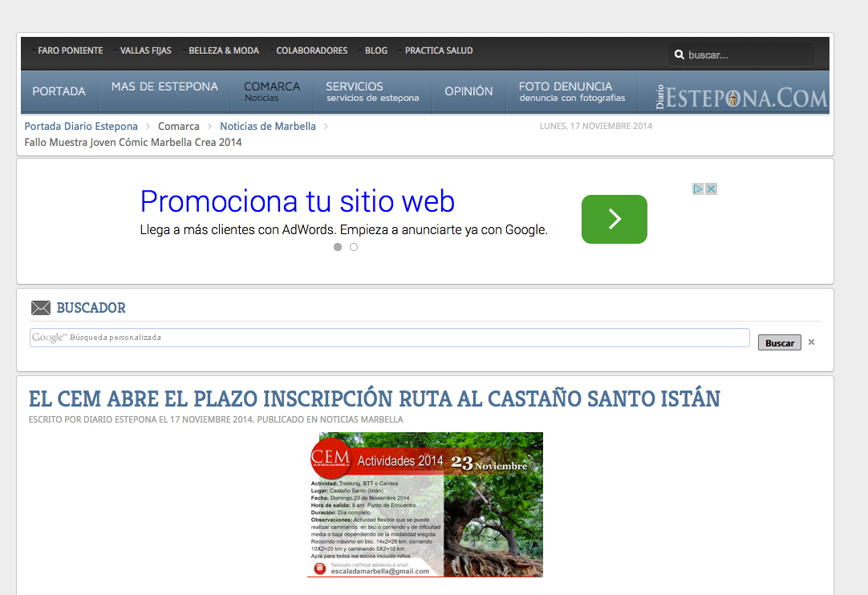Go to the Portada menu item
Screen dimensions: 868x595
coord(59,91)
